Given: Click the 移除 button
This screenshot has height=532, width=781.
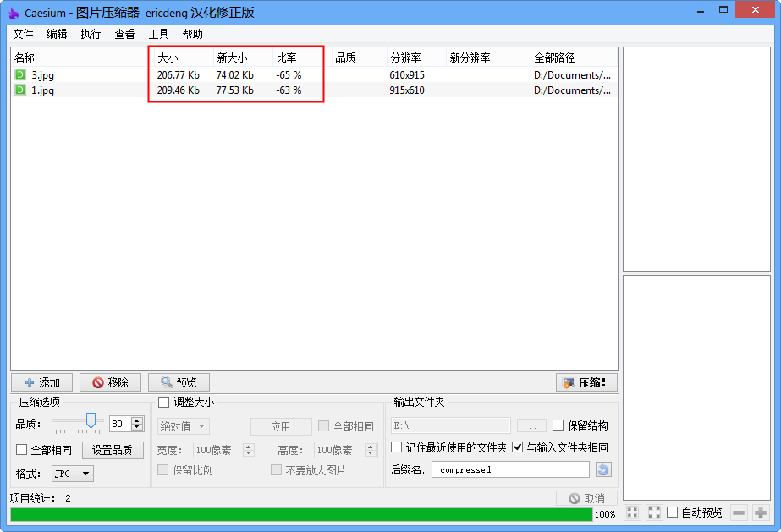Looking at the screenshot, I should (x=110, y=382).
